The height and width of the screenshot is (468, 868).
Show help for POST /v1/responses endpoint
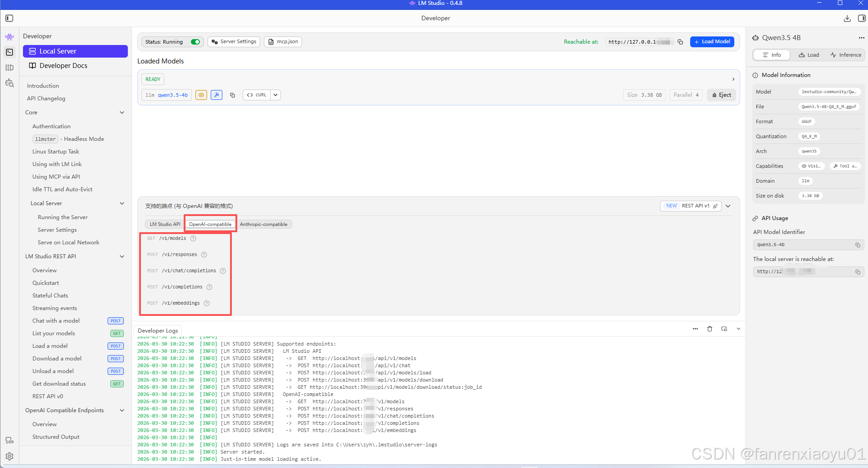[x=204, y=255]
